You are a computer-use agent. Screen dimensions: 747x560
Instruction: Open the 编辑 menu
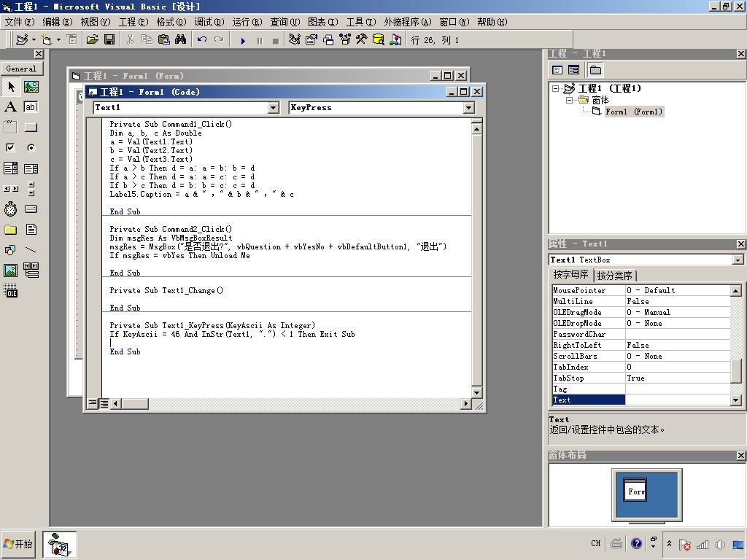tap(57, 22)
